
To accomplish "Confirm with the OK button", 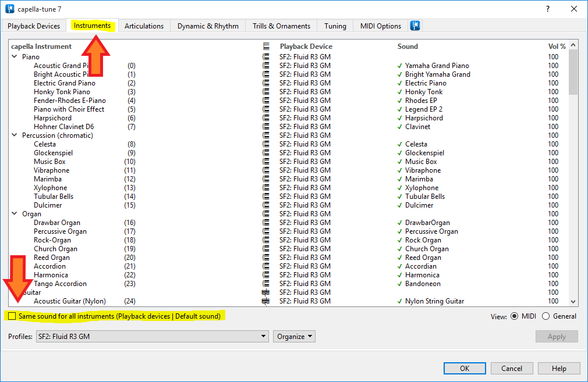I will (x=465, y=368).
